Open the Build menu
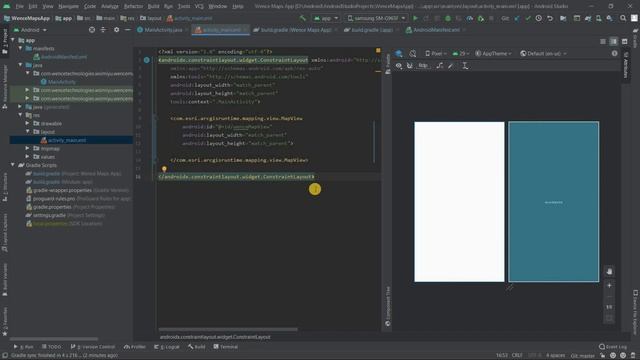This screenshot has width=640, height=360. click(153, 6)
